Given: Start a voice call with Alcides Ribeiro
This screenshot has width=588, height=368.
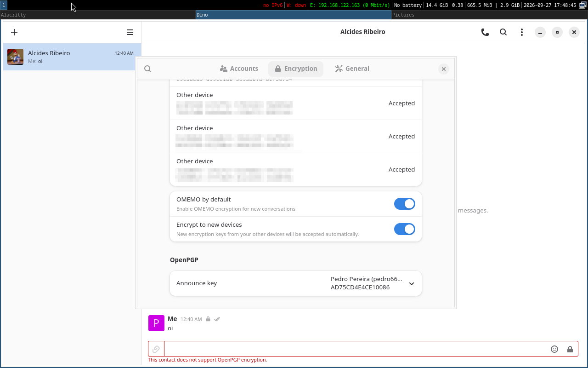Looking at the screenshot, I should (x=485, y=32).
